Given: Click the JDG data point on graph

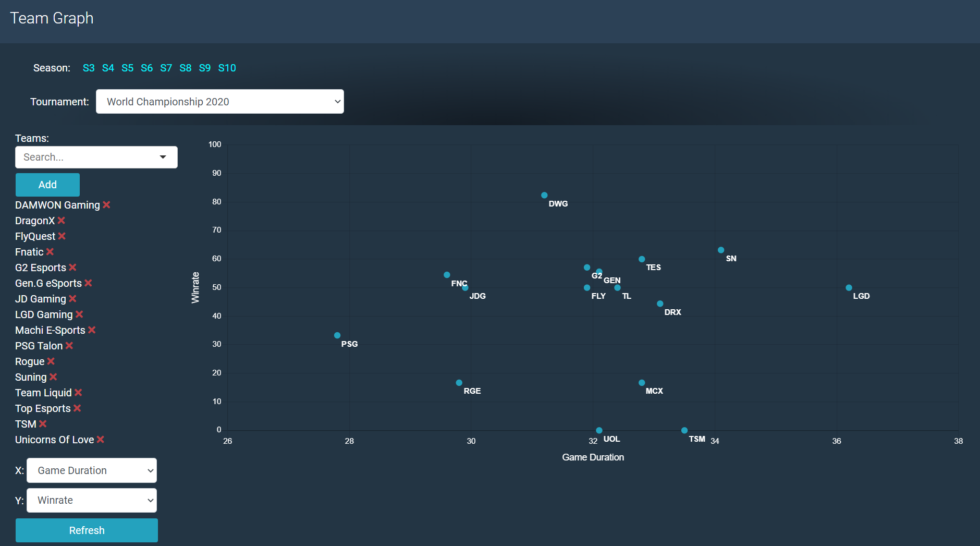Looking at the screenshot, I should click(x=465, y=287).
